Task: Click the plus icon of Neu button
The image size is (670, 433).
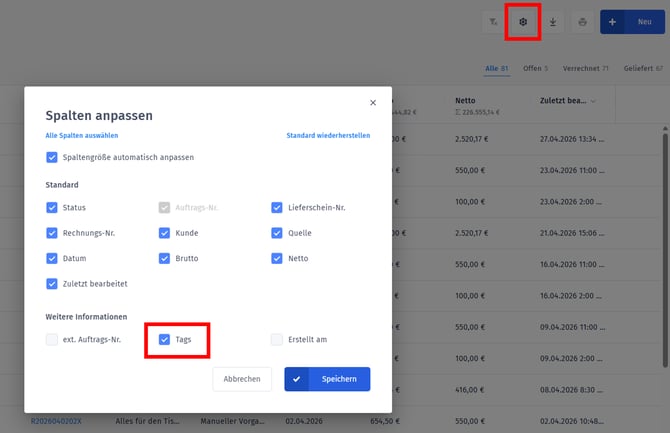Action: click(612, 22)
